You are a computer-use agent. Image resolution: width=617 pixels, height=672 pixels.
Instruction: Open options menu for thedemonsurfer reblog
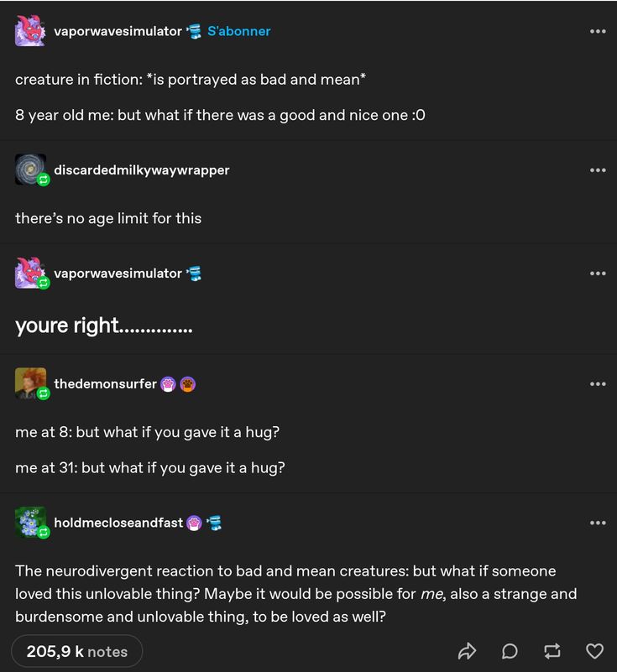[598, 383]
